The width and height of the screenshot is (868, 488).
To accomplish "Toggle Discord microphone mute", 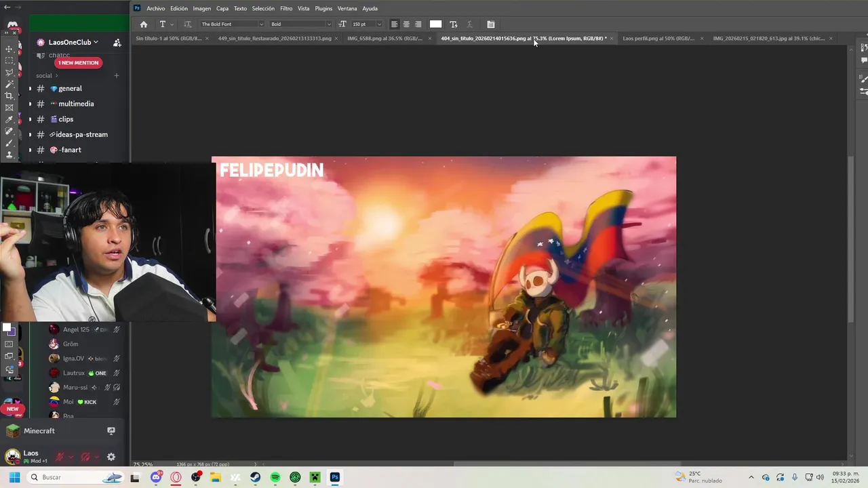I will tap(60, 457).
